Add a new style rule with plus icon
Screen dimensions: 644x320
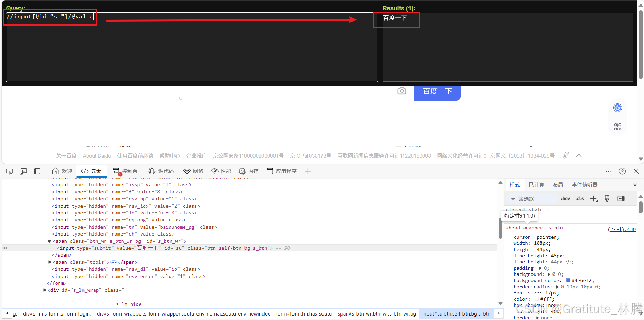click(x=594, y=198)
